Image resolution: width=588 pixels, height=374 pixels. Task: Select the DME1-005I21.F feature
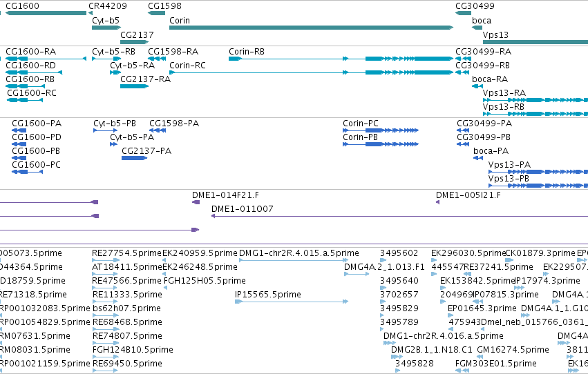[x=437, y=202]
